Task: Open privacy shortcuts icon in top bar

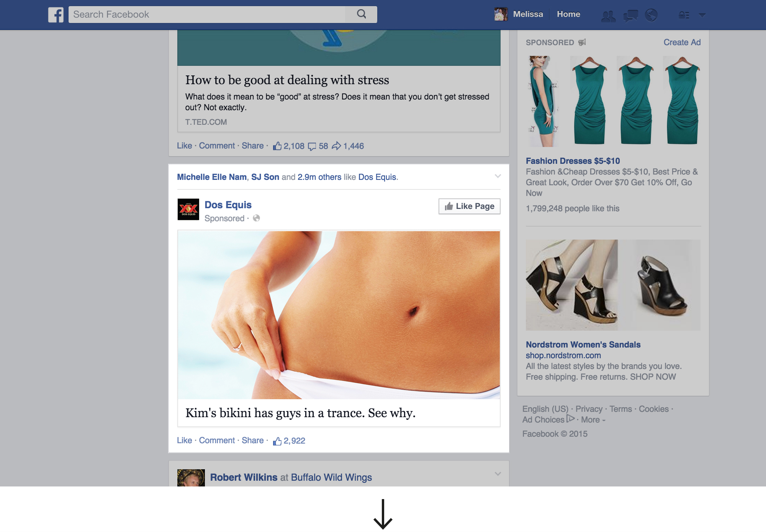Action: click(x=684, y=15)
